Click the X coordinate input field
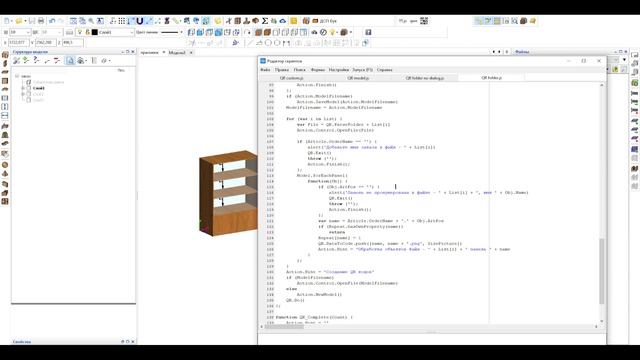Screen dimensions: 640x360 point(19,42)
